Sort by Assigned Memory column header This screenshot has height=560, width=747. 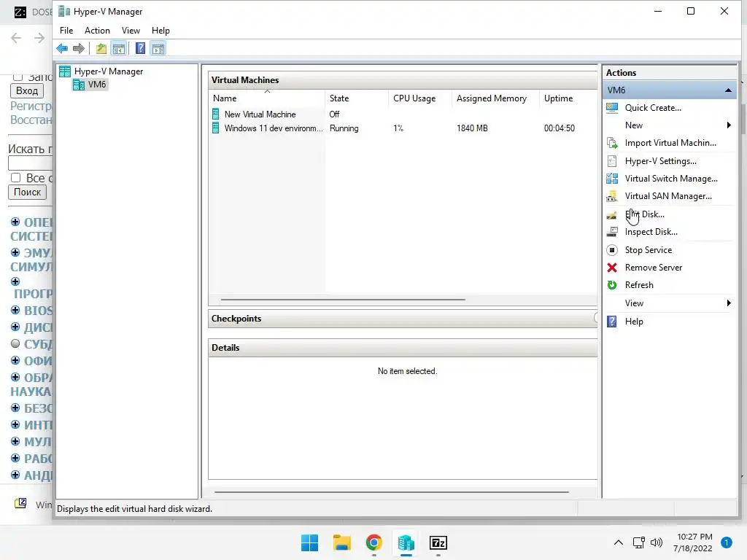(496, 98)
